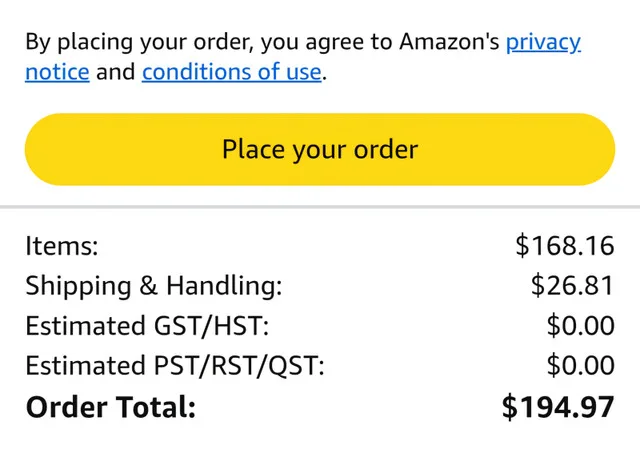640x450 pixels.
Task: Select the $0.00 amount for GST/HST
Action: [x=580, y=326]
